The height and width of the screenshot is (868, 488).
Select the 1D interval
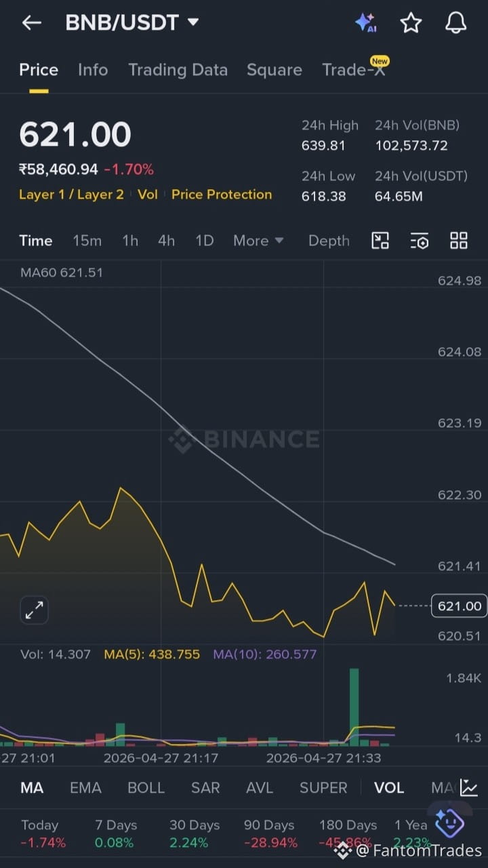204,241
